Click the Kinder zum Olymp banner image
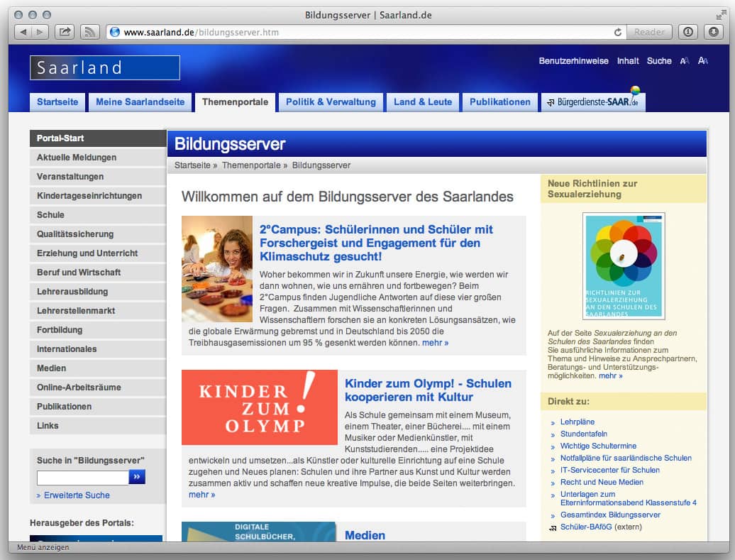The width and height of the screenshot is (735, 560). point(259,407)
